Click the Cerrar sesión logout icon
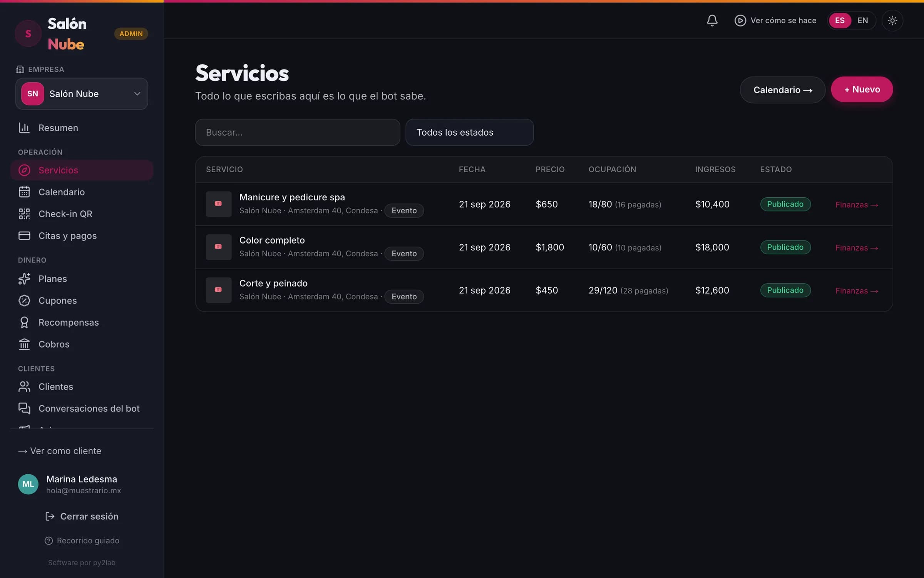The width and height of the screenshot is (924, 578). coord(50,516)
